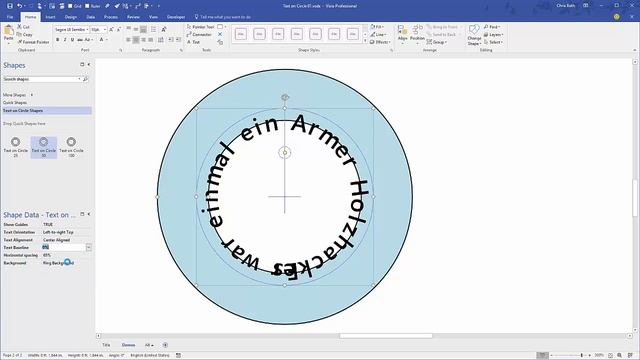The height and width of the screenshot is (360, 640).
Task: Open the Insert ribbon tab
Action: (50, 17)
